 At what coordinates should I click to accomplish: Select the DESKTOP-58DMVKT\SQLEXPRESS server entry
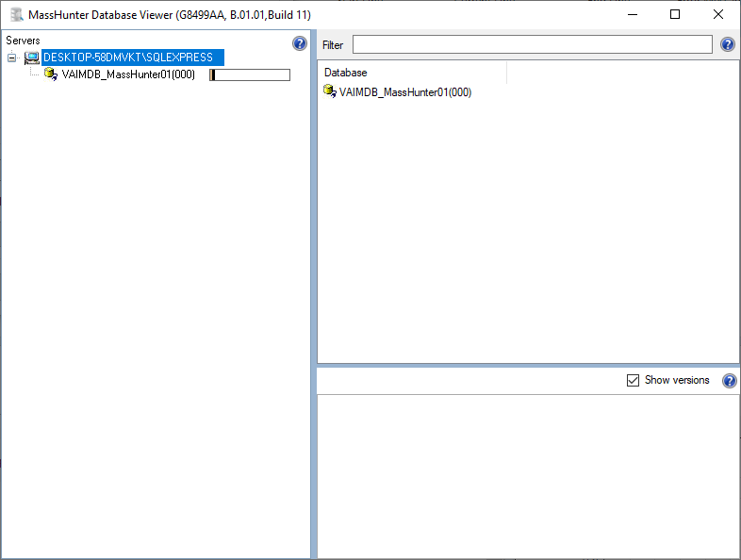tap(133, 58)
